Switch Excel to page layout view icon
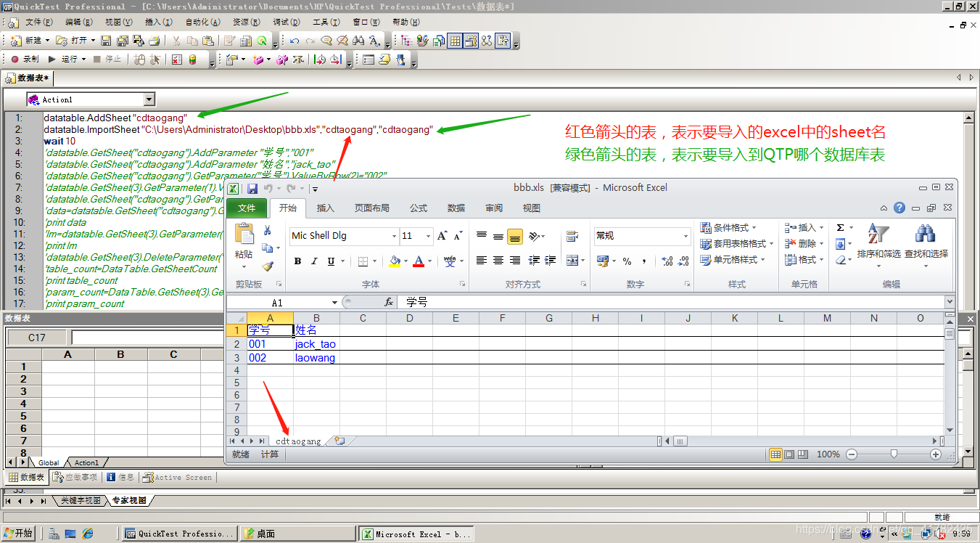980x543 pixels. 790,454
